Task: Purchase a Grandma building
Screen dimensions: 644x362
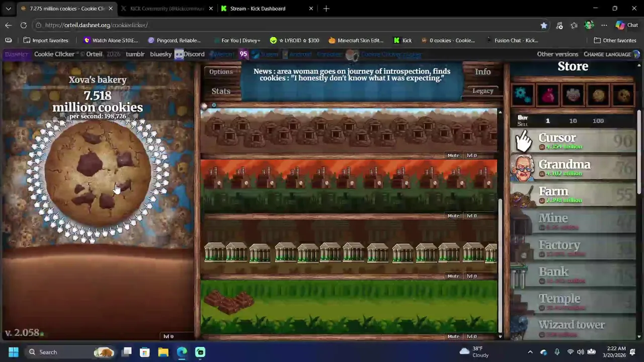Action: (x=573, y=168)
